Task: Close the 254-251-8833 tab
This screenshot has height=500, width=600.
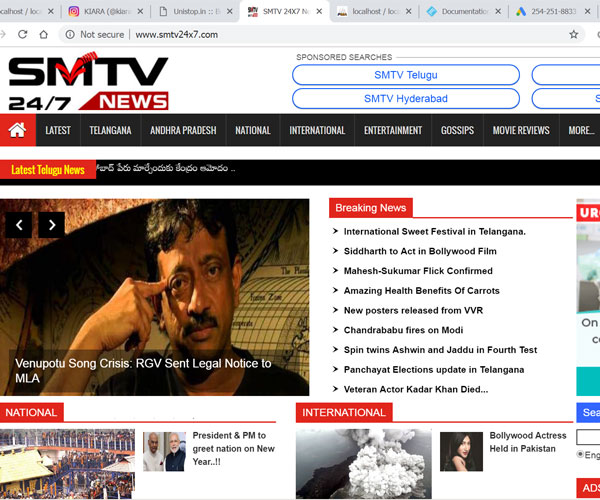Action: tap(587, 11)
